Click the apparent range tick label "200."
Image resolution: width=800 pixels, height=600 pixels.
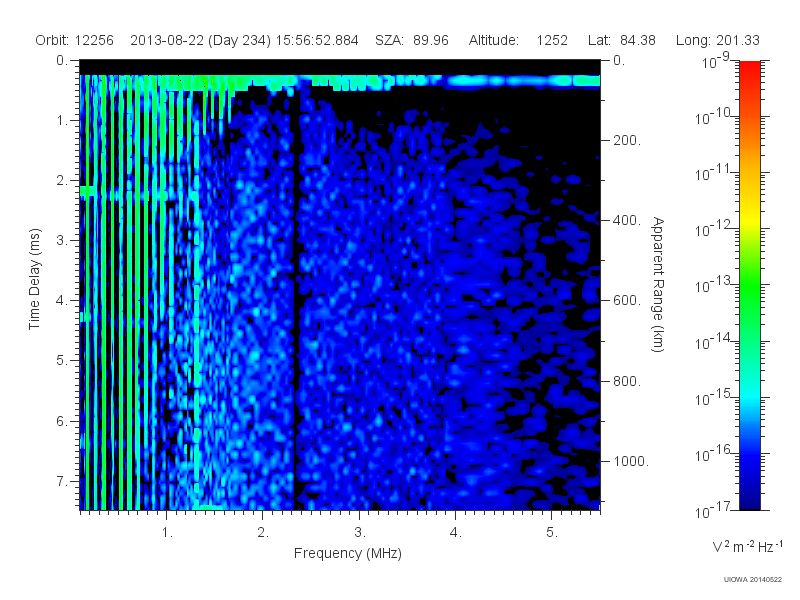[627, 140]
